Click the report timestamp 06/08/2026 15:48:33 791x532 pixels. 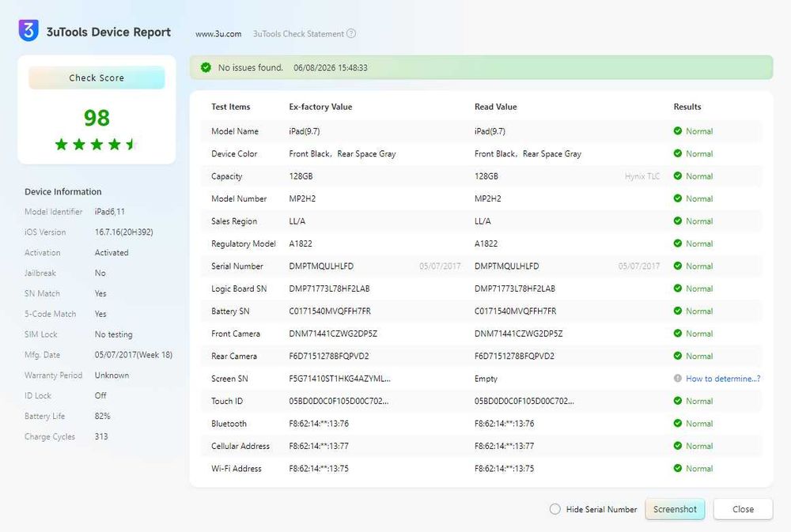point(331,67)
